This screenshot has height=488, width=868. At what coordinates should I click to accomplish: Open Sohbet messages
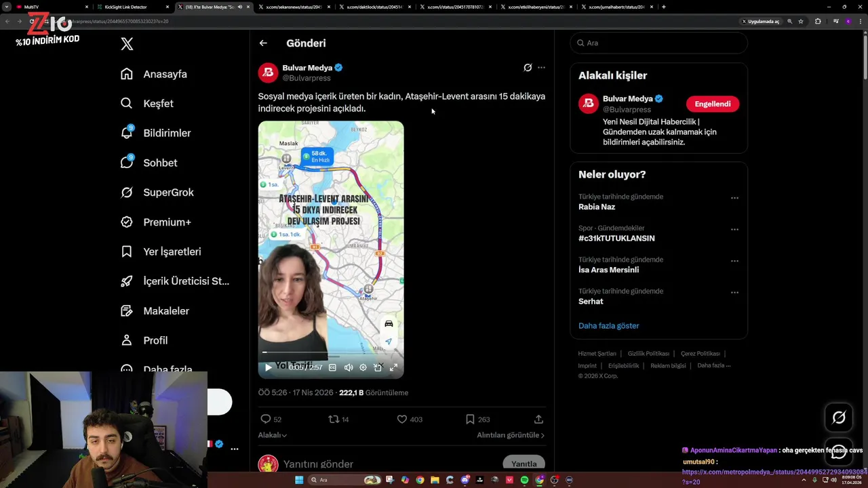tap(149, 163)
